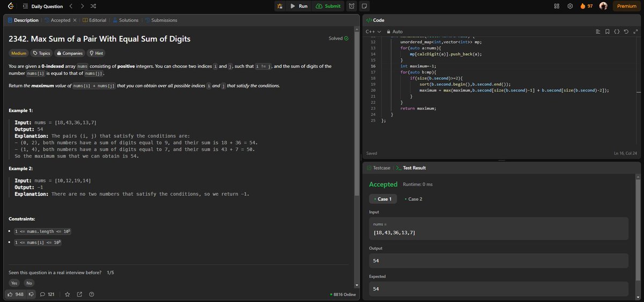Screen dimensions: 644x302
Task: Open the timer alarm clock icon
Action: pyautogui.click(x=351, y=6)
